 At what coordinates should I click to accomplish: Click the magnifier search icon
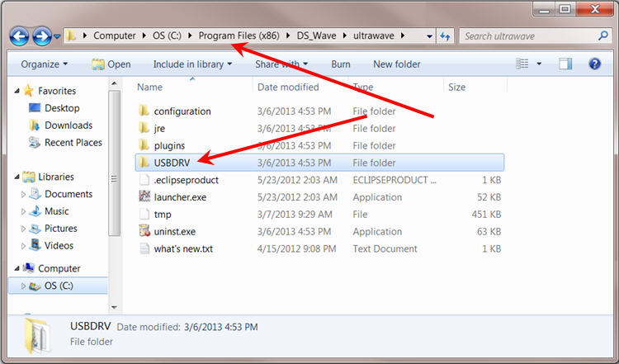click(x=603, y=36)
